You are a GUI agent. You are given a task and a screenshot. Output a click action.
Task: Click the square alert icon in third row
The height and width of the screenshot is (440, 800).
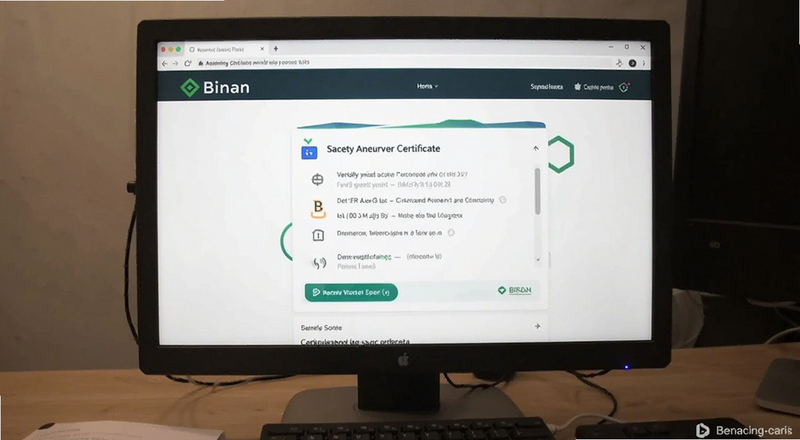pos(318,235)
